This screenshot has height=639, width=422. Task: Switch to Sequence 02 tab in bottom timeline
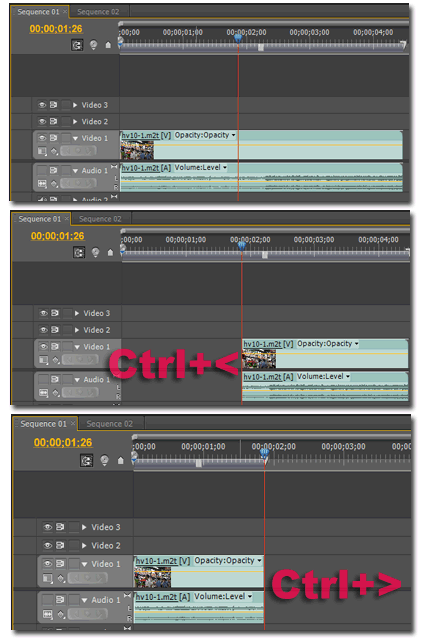110,424
